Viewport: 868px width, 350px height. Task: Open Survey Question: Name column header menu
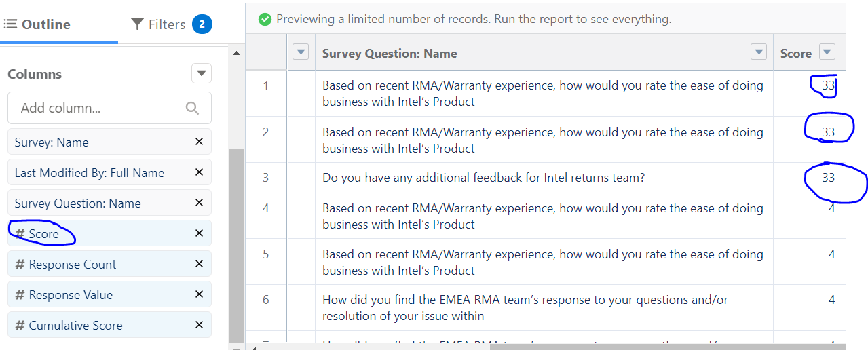click(759, 52)
